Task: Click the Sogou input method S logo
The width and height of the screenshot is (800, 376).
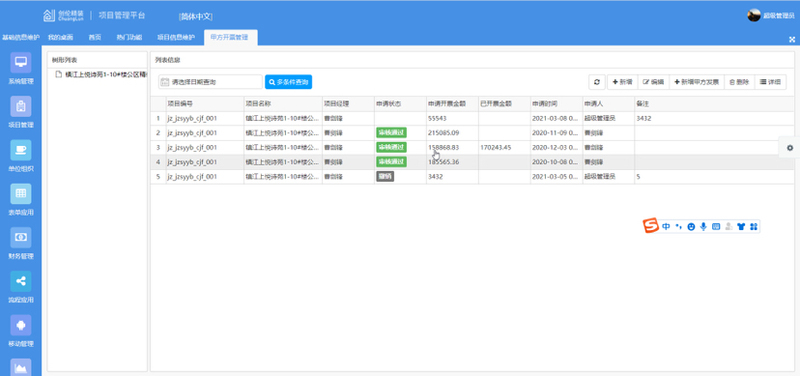Action: 651,225
